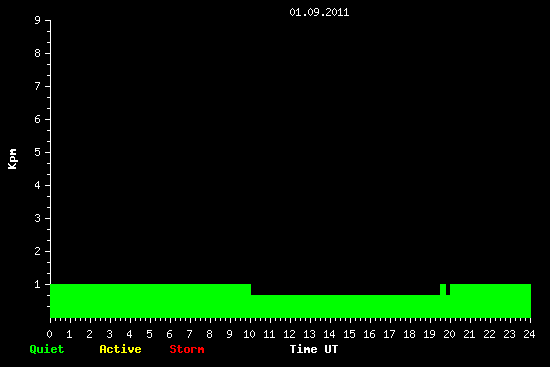The image size is (550, 367).
Task: Click the value 9 on Kpm axis
Action: tap(38, 20)
